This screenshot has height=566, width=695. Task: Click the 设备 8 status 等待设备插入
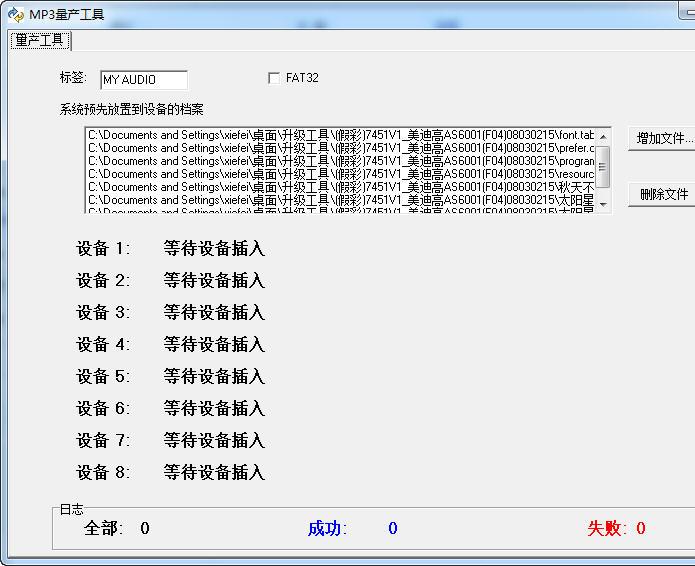[x=214, y=472]
